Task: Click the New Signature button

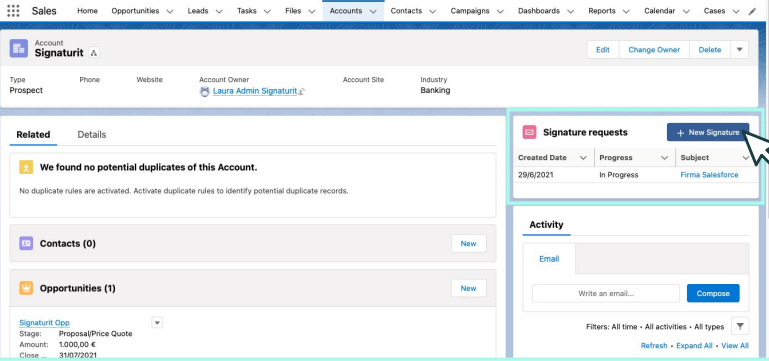Action: pos(708,132)
